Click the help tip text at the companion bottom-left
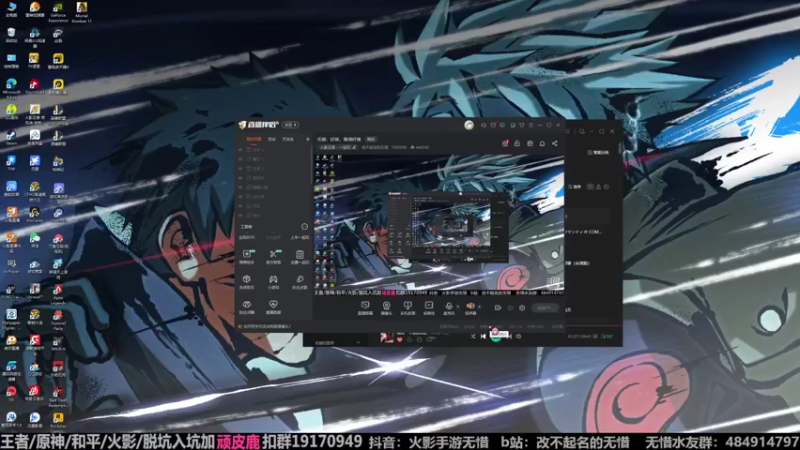Viewport: 800px width, 450px height. (x=267, y=327)
